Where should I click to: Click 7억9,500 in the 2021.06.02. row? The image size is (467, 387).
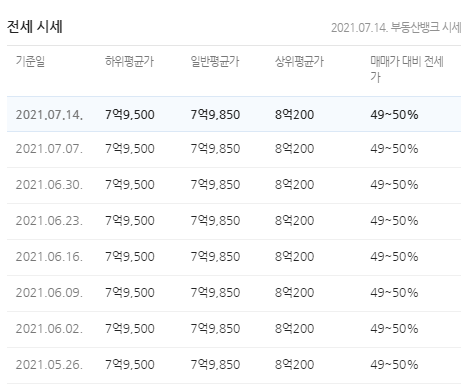click(130, 329)
